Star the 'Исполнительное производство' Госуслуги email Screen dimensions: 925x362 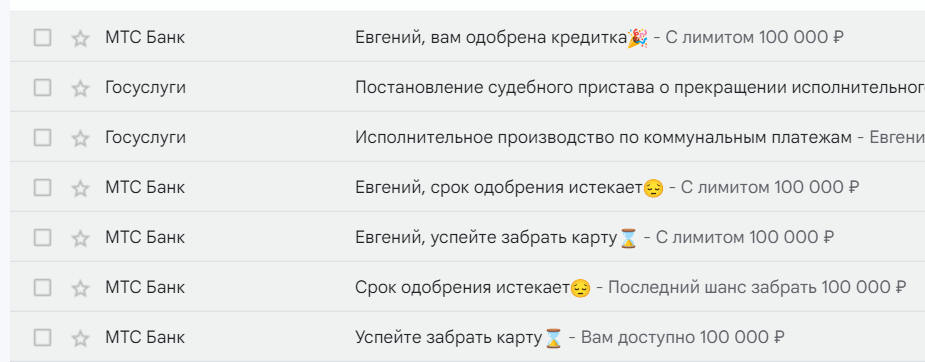coord(80,139)
